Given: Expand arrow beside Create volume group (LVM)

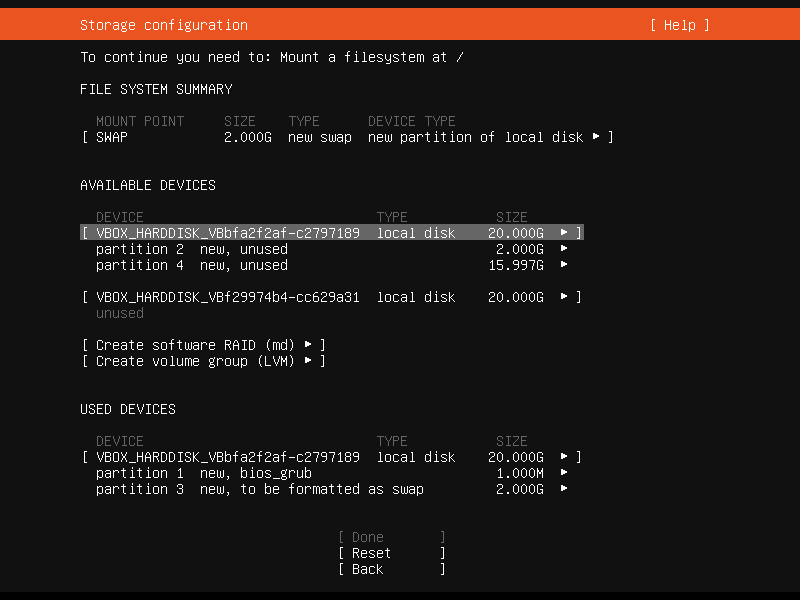Looking at the screenshot, I should (308, 360).
